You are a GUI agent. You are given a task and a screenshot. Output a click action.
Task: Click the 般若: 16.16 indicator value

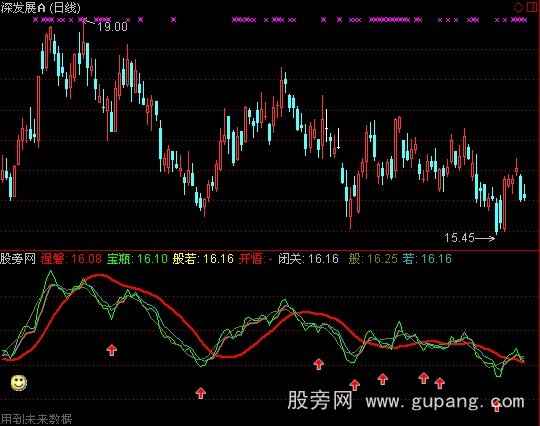pos(203,259)
